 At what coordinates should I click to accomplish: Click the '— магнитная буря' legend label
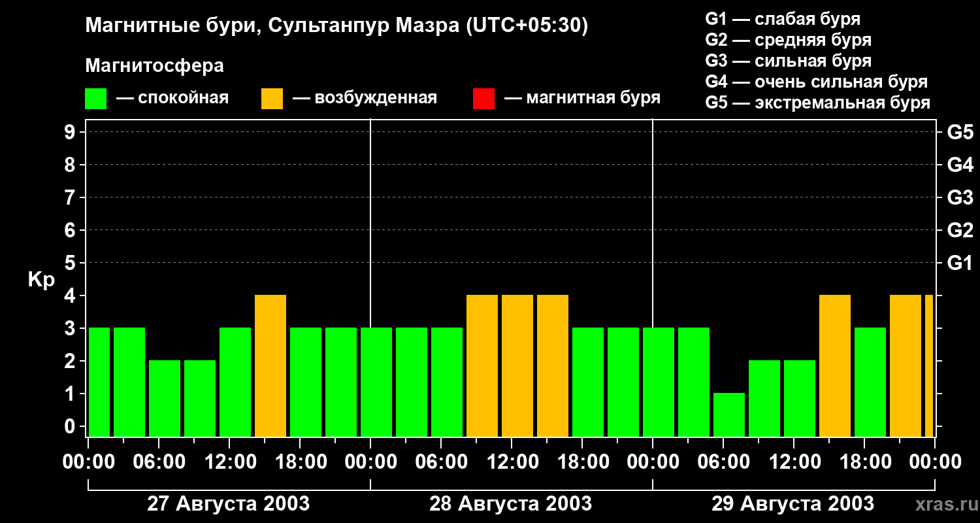click(x=582, y=98)
